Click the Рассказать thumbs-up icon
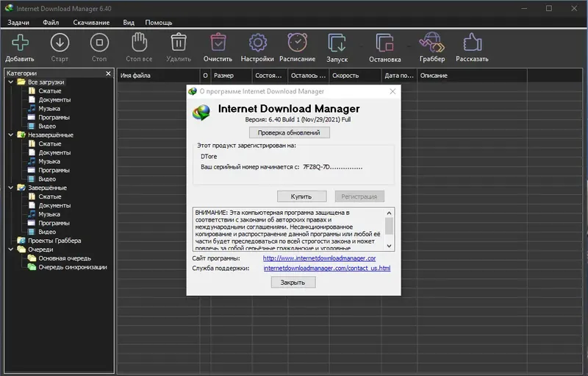The height and width of the screenshot is (376, 588). pos(472,42)
